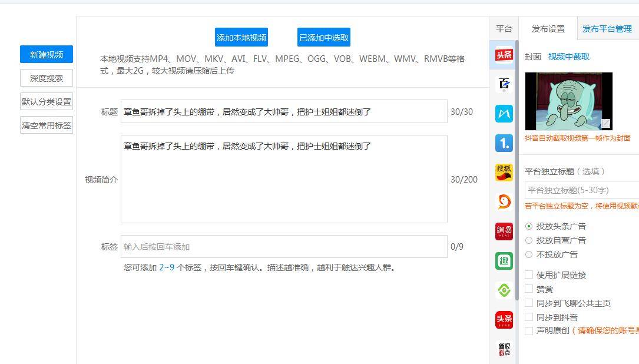
Task: Tick the 使用扩展链接 checkbox
Action: tap(529, 275)
